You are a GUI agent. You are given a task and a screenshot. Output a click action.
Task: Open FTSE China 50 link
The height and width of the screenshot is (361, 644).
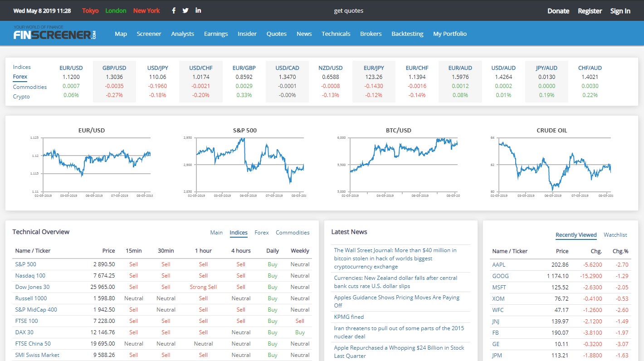click(x=33, y=343)
